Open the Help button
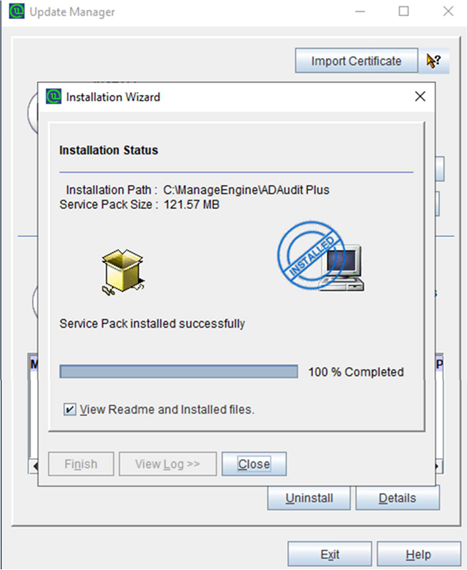467x570 pixels. click(418, 554)
